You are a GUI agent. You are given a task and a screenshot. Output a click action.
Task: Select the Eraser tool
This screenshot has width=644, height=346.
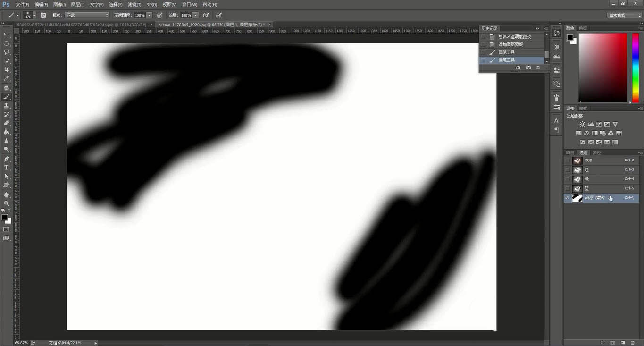pyautogui.click(x=7, y=123)
